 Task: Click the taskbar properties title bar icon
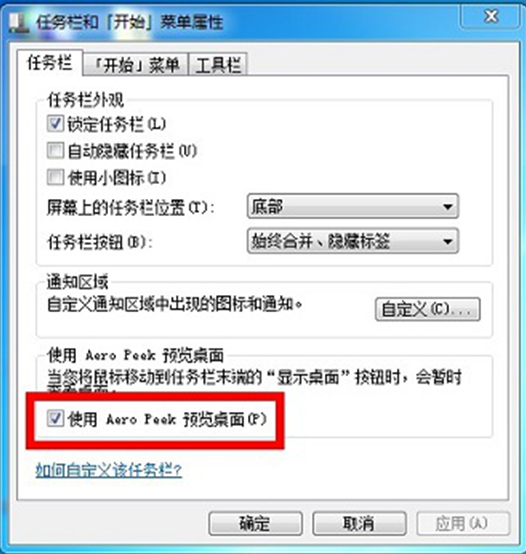tap(18, 23)
